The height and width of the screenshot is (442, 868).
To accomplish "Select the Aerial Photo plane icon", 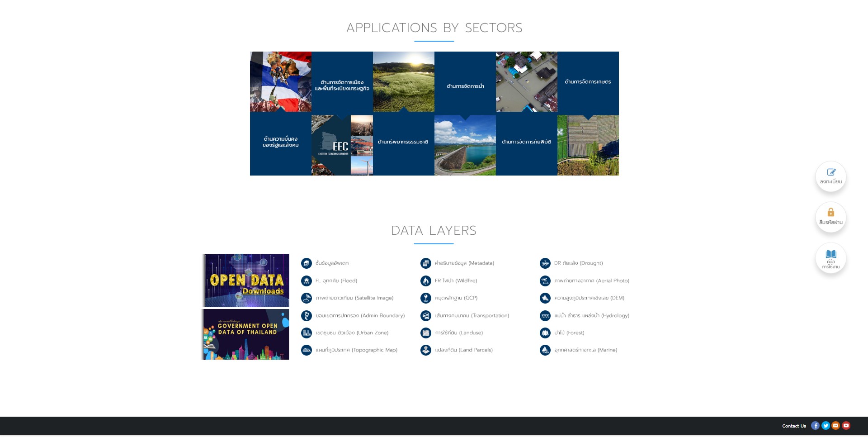I will [545, 281].
